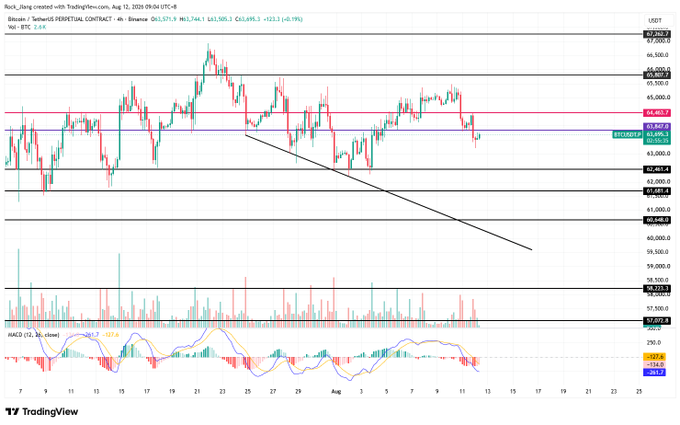Click the MACD (12, 26, close) legend

(34, 335)
